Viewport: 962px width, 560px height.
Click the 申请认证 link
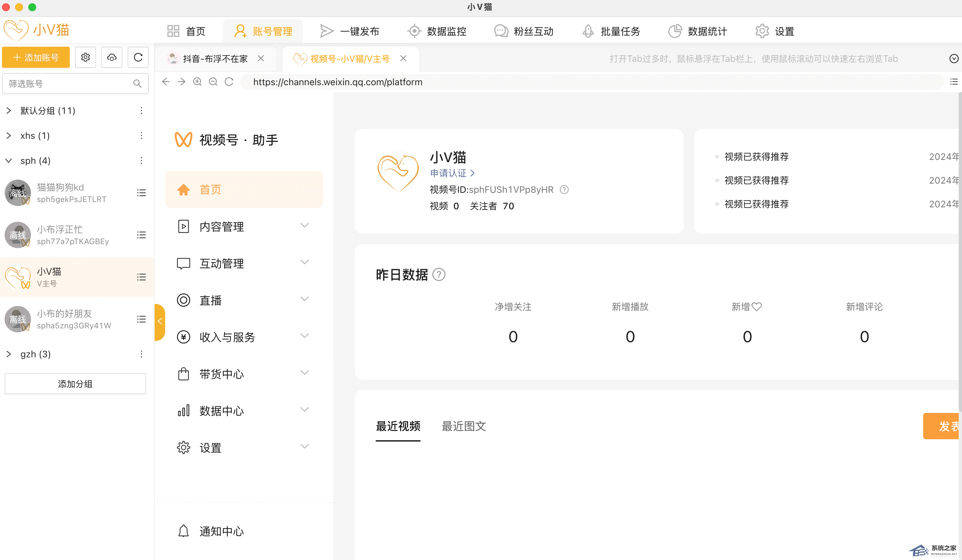[452, 173]
